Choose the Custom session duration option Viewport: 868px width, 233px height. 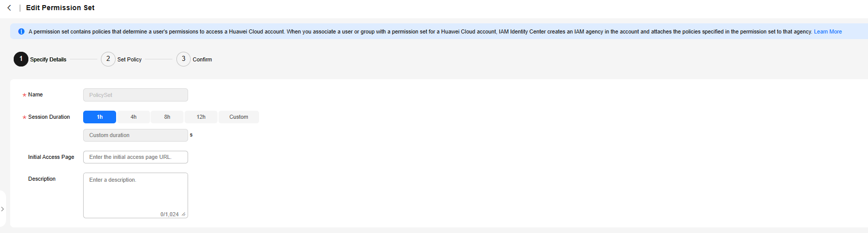239,117
